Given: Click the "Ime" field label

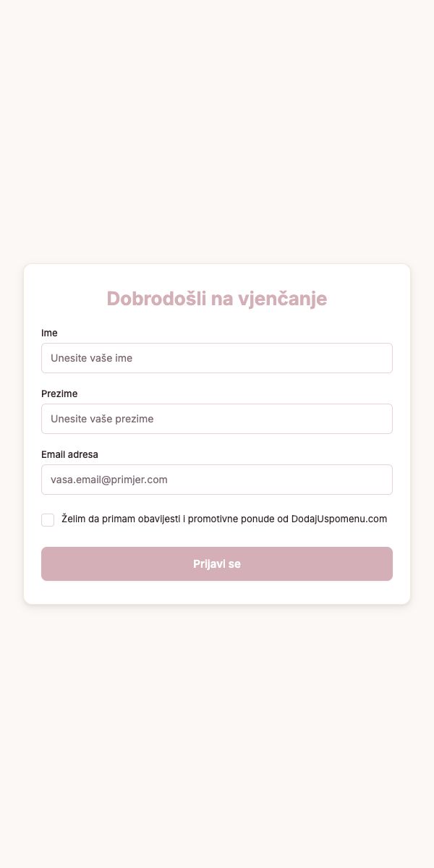Looking at the screenshot, I should click(x=49, y=333).
